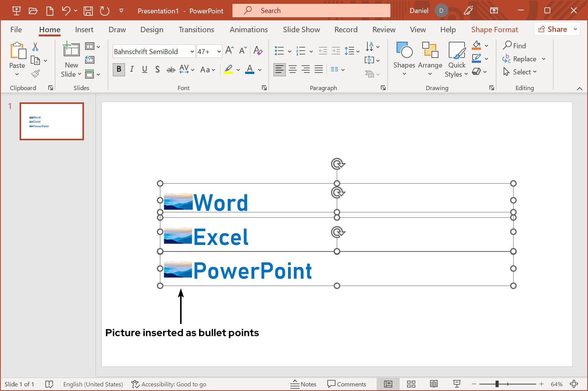The image size is (588, 391).
Task: Switch to the Shape Format tab
Action: 494,30
